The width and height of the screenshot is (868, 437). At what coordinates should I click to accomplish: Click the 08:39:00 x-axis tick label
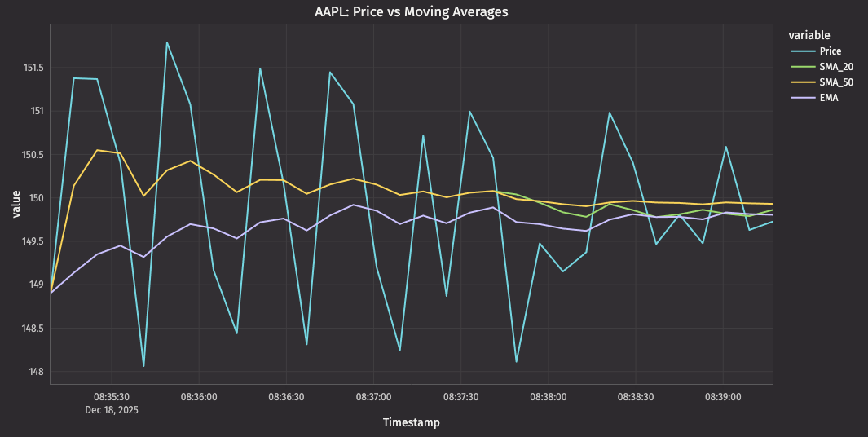pos(722,397)
